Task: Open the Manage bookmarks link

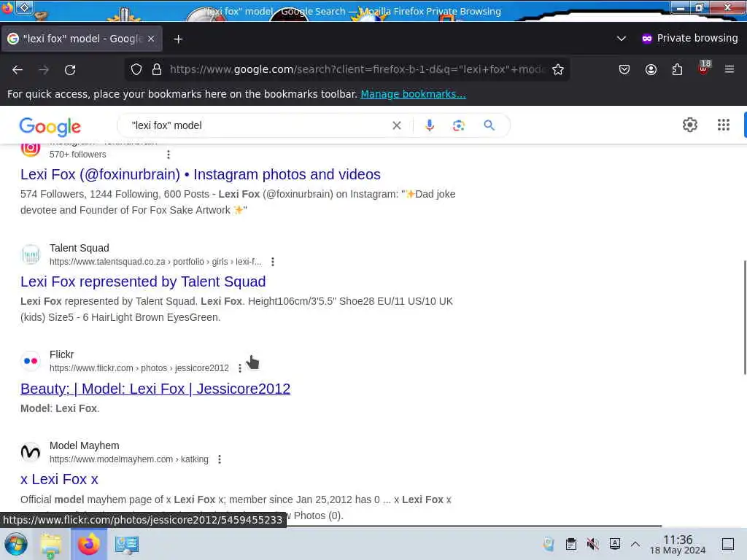Action: [x=413, y=94]
